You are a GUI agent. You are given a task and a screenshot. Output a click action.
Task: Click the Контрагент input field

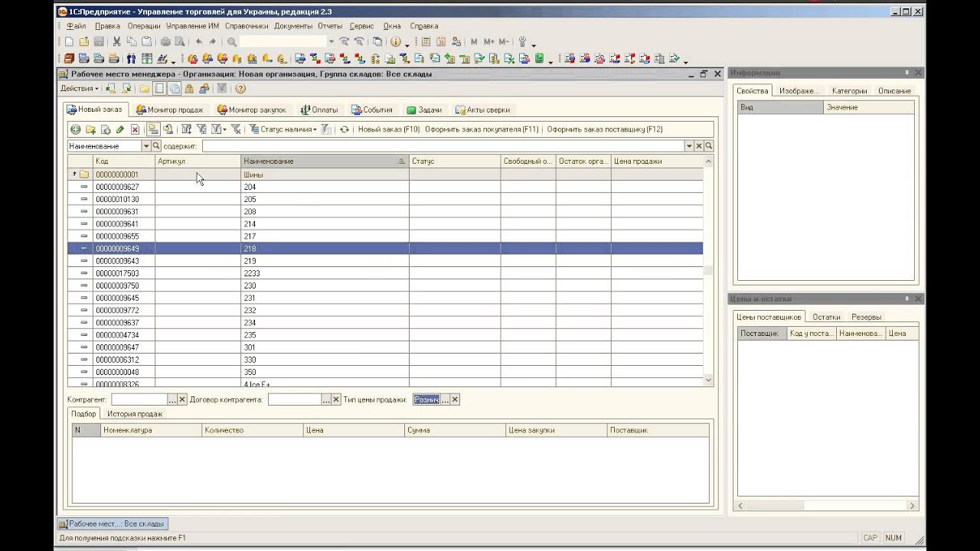tap(139, 399)
